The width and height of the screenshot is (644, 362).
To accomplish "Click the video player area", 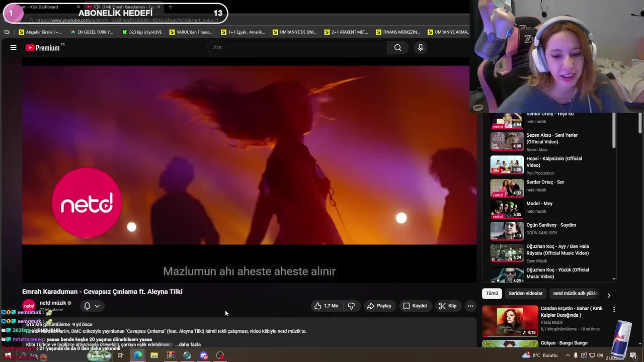I will [x=249, y=171].
